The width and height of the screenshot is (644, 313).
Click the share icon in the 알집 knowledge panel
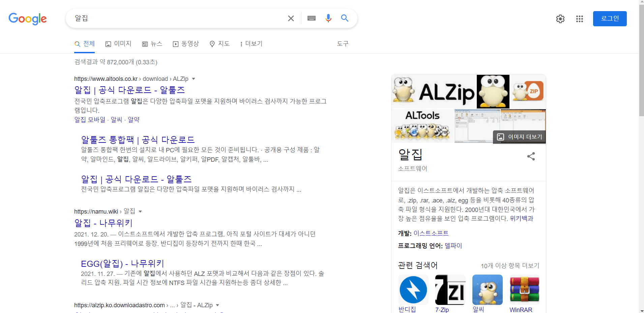531,156
